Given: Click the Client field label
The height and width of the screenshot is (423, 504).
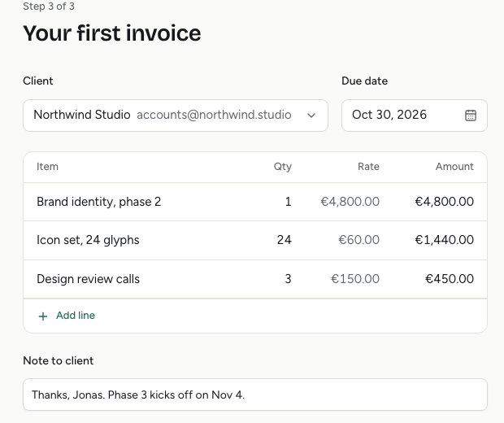Looking at the screenshot, I should [38, 81].
